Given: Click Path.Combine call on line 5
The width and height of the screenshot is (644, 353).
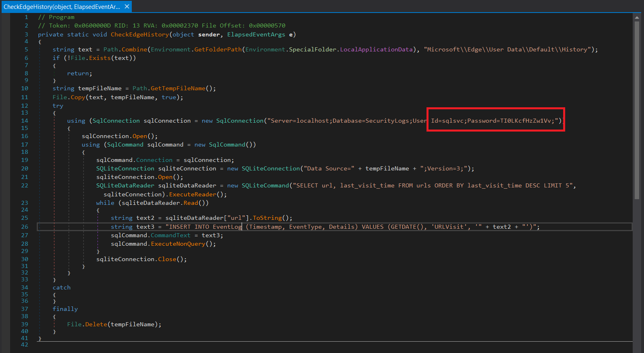Looking at the screenshot, I should (x=125, y=49).
